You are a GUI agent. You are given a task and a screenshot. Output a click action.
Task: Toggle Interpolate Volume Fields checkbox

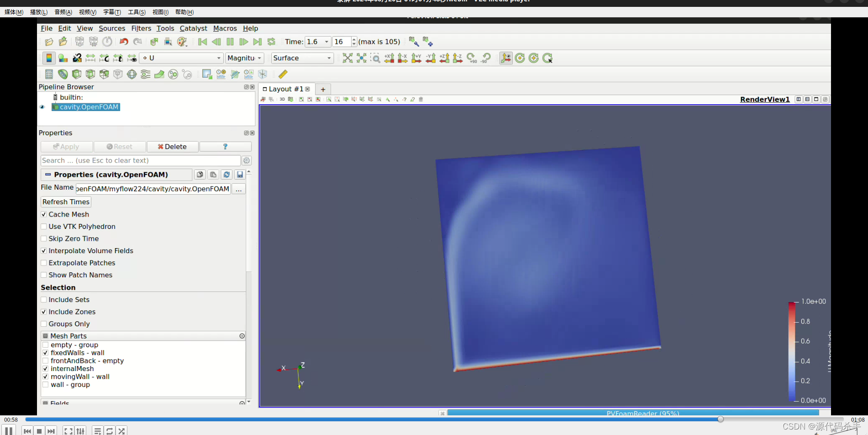pyautogui.click(x=44, y=251)
